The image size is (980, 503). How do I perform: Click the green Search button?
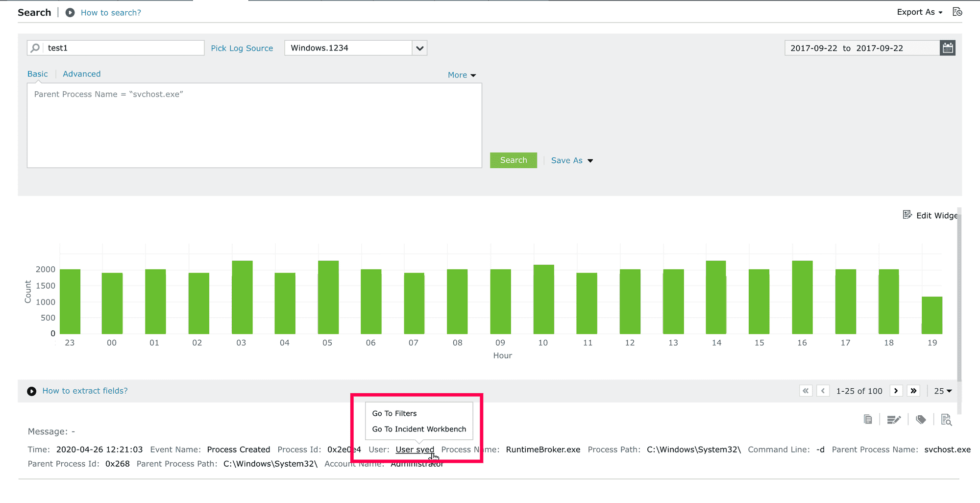pos(514,160)
